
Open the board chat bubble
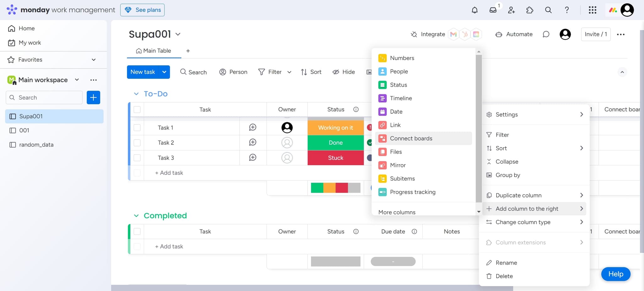[x=546, y=34]
